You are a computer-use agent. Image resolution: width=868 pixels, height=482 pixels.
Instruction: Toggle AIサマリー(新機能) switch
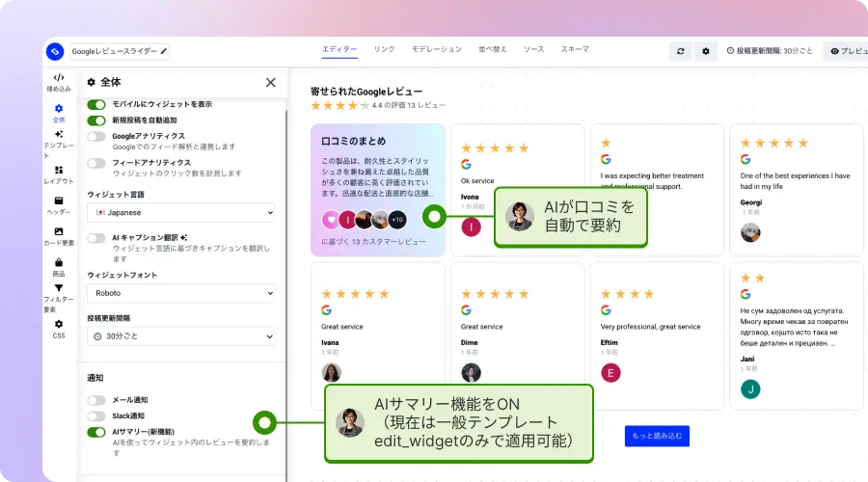pyautogui.click(x=96, y=432)
